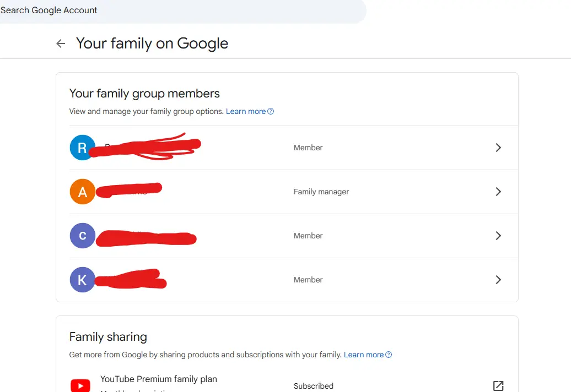The image size is (571, 392).
Task: Open YouTube Premium plan external link icon
Action: (x=498, y=386)
